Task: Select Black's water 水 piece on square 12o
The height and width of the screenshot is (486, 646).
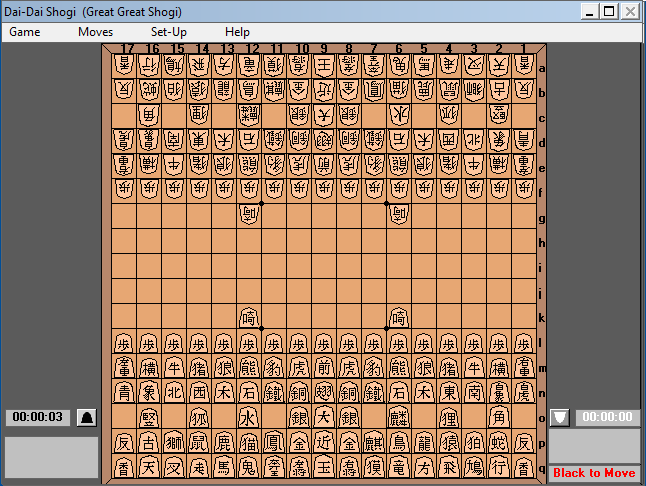Action: point(249,417)
